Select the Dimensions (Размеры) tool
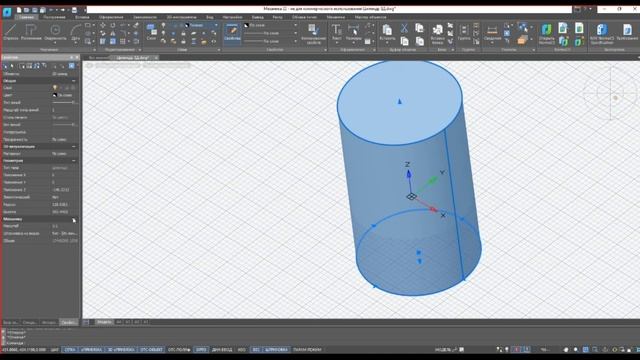640x360 pixels. (x=353, y=32)
